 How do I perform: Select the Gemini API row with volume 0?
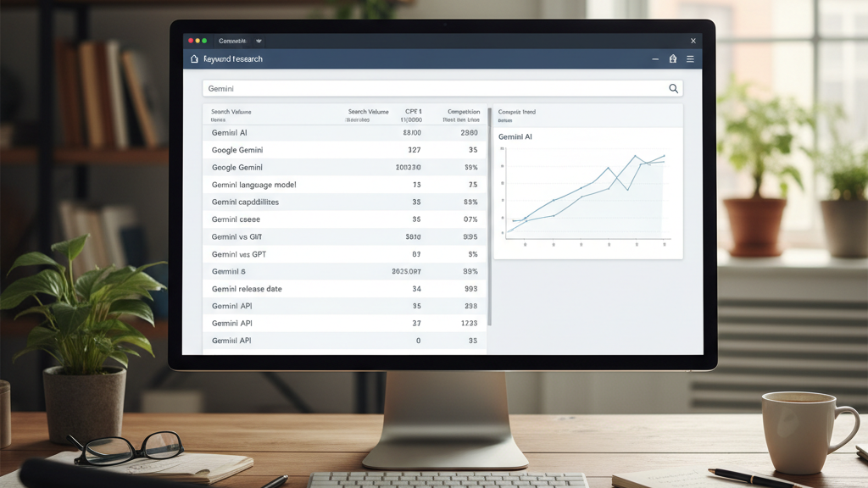tap(344, 341)
